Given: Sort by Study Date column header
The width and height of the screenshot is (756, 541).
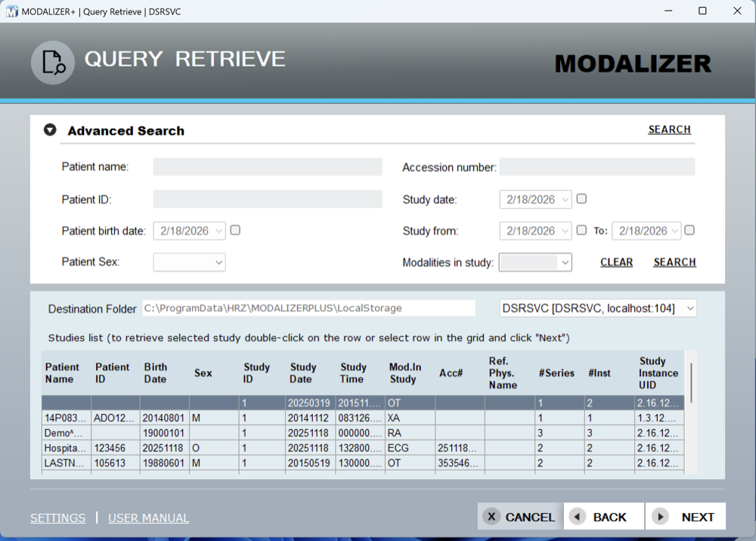Looking at the screenshot, I should 311,373.
